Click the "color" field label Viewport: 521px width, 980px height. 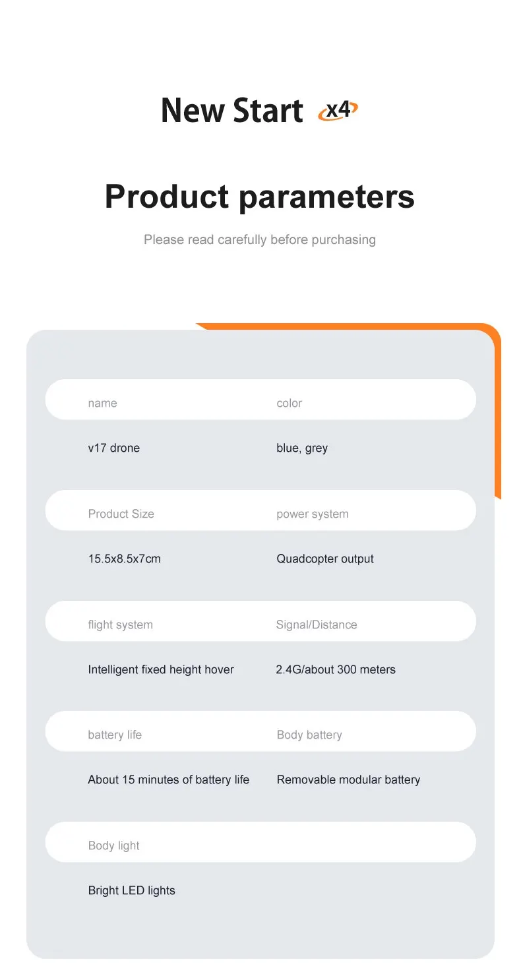click(289, 403)
